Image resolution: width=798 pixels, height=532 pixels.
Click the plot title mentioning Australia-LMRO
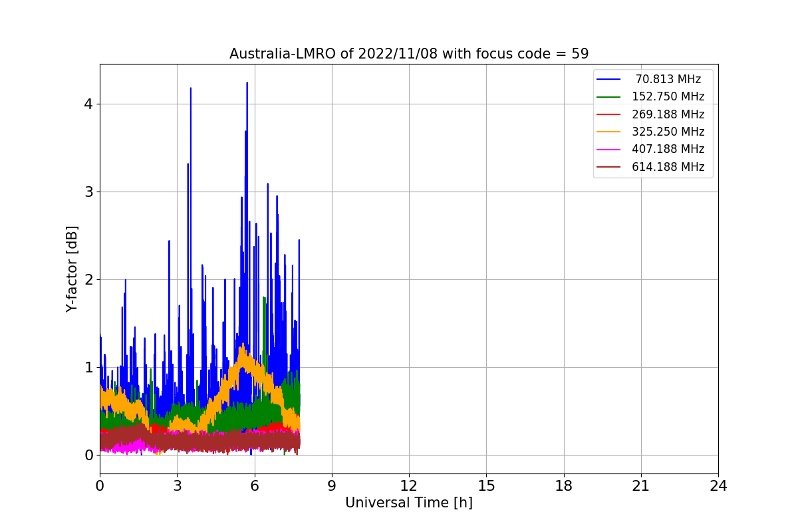pos(409,54)
